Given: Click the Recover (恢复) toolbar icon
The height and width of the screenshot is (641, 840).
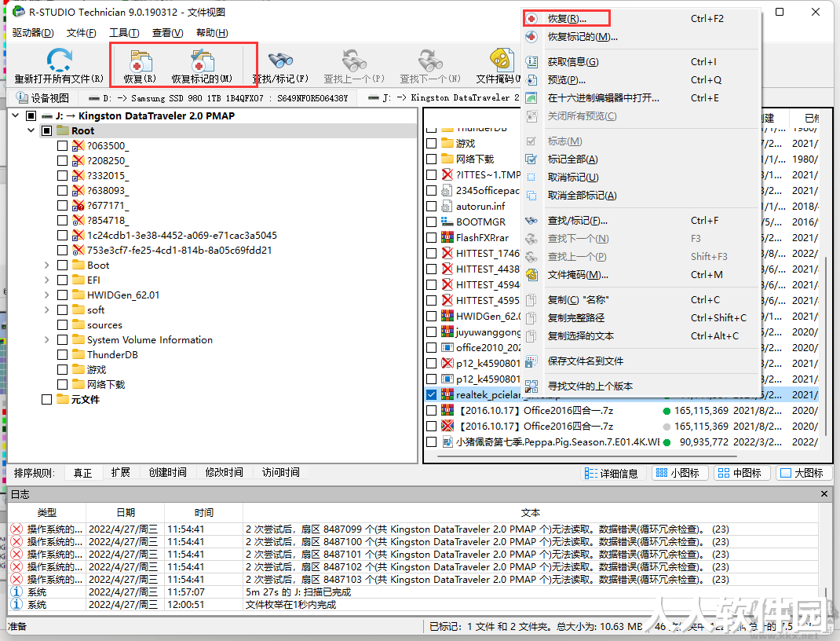Looking at the screenshot, I should (141, 60).
